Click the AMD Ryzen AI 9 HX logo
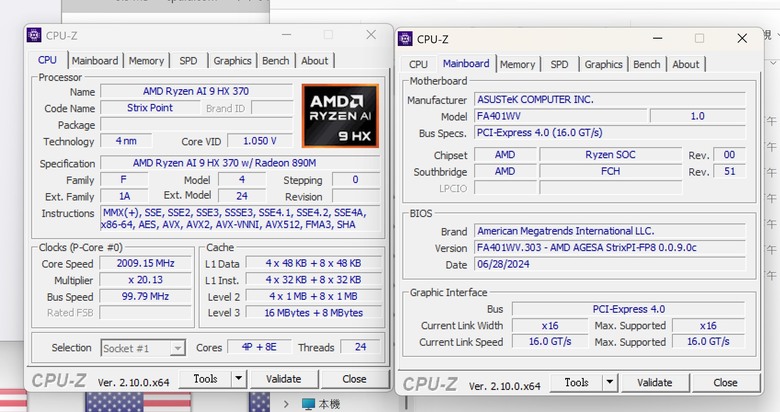780x412 pixels. point(340,115)
